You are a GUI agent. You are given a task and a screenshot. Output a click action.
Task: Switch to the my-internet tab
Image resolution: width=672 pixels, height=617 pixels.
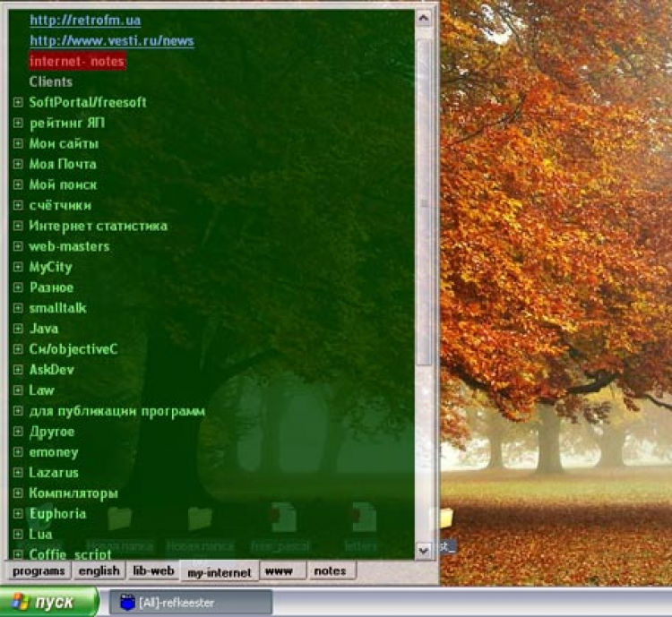pos(220,571)
